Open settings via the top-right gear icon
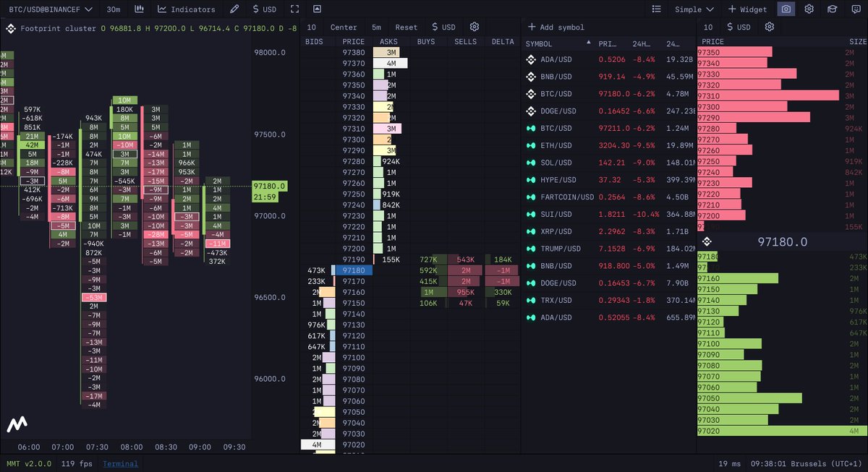 coord(809,9)
